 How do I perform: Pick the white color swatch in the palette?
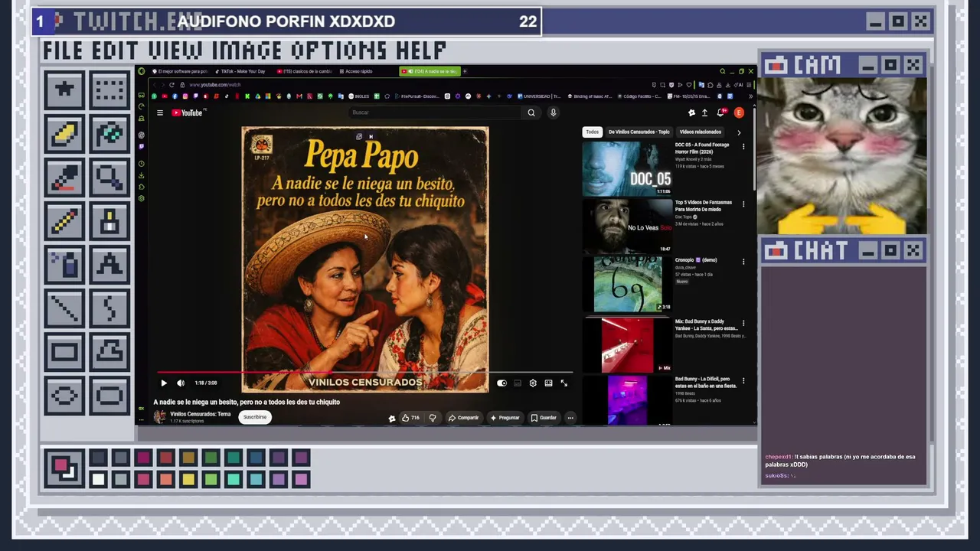pyautogui.click(x=98, y=480)
